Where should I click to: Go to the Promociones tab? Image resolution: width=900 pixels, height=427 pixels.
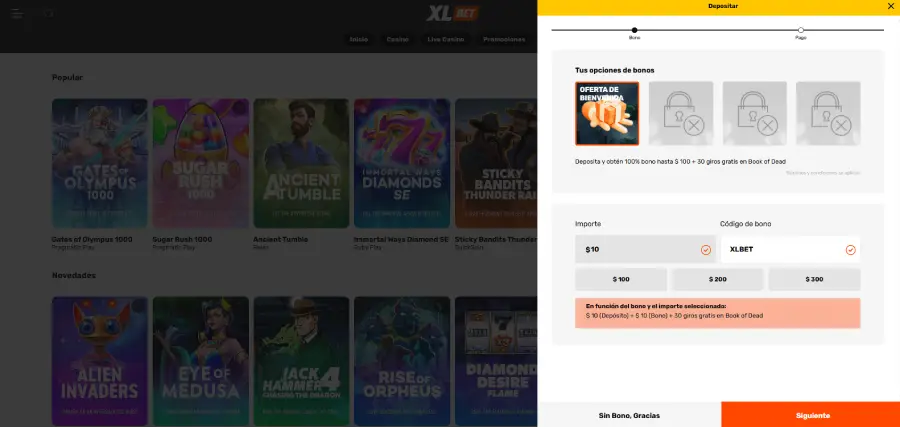click(504, 40)
